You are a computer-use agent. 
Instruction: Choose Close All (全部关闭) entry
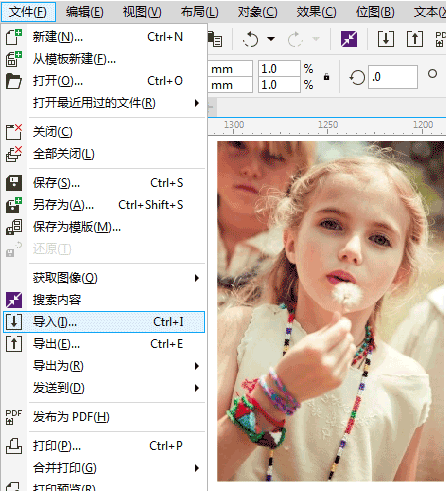tap(104, 154)
